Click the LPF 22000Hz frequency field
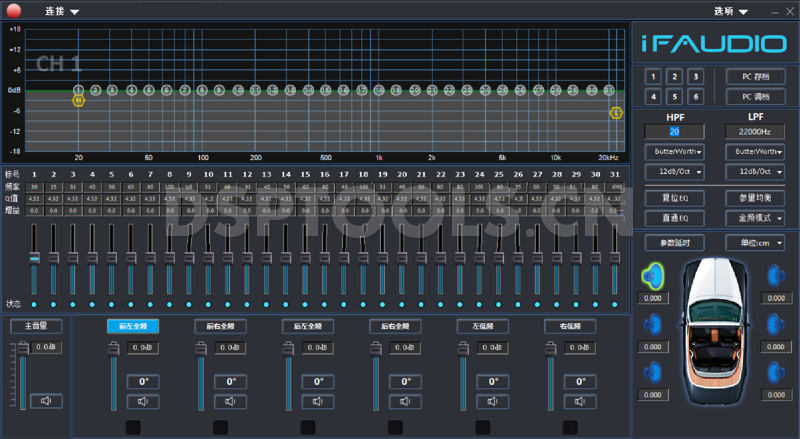The image size is (800, 439). [756, 131]
